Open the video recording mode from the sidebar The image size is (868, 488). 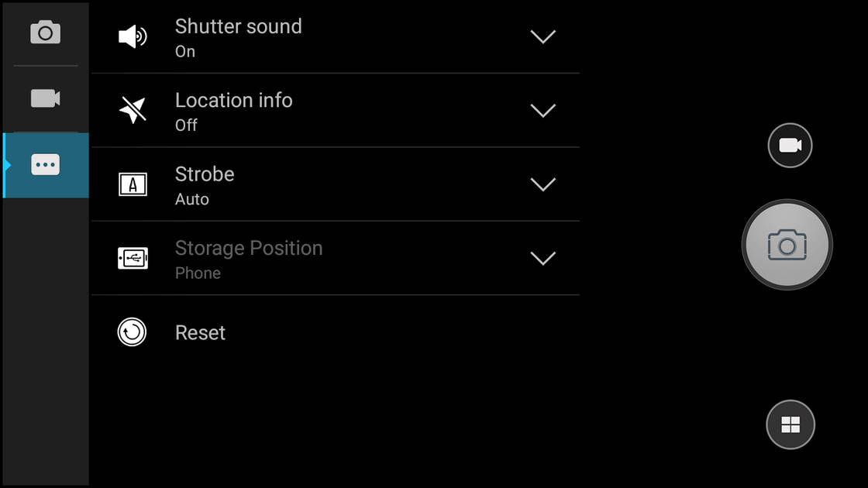point(45,98)
